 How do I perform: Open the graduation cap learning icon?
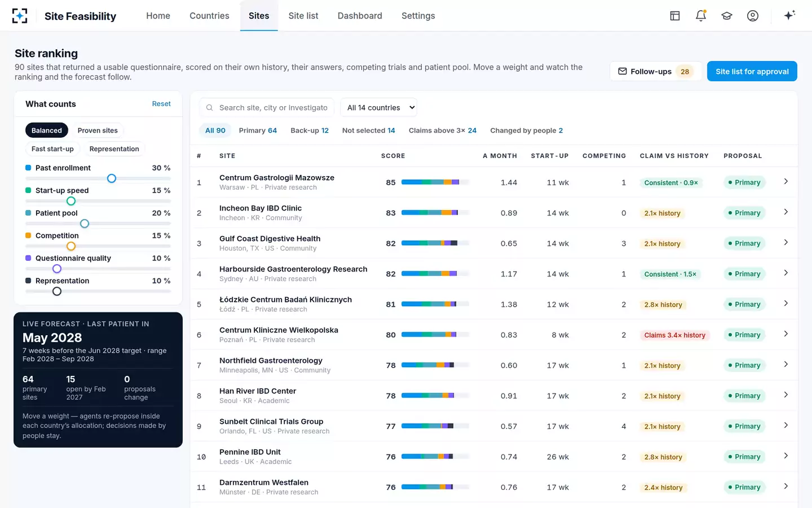point(727,16)
